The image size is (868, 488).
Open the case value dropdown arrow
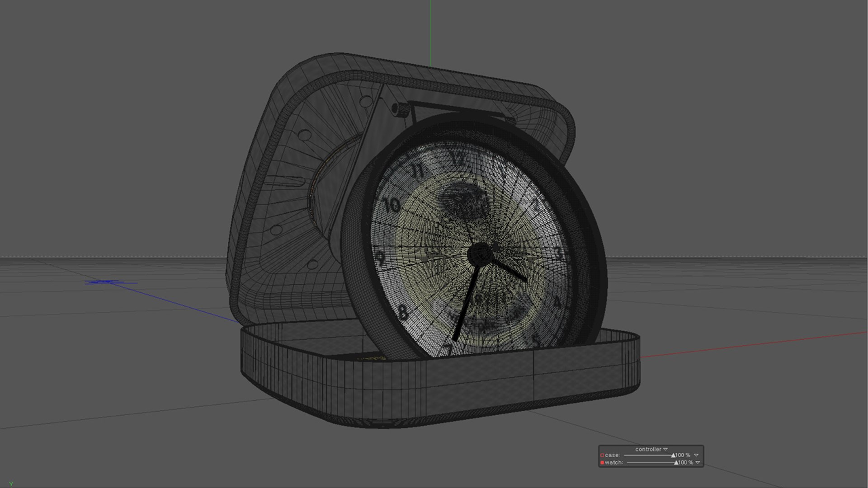pyautogui.click(x=696, y=455)
